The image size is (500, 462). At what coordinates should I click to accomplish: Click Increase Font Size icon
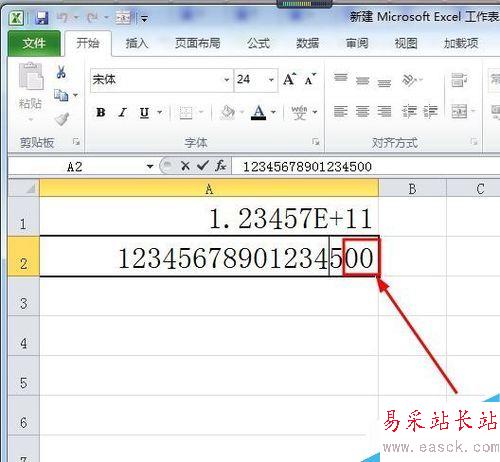[289, 79]
